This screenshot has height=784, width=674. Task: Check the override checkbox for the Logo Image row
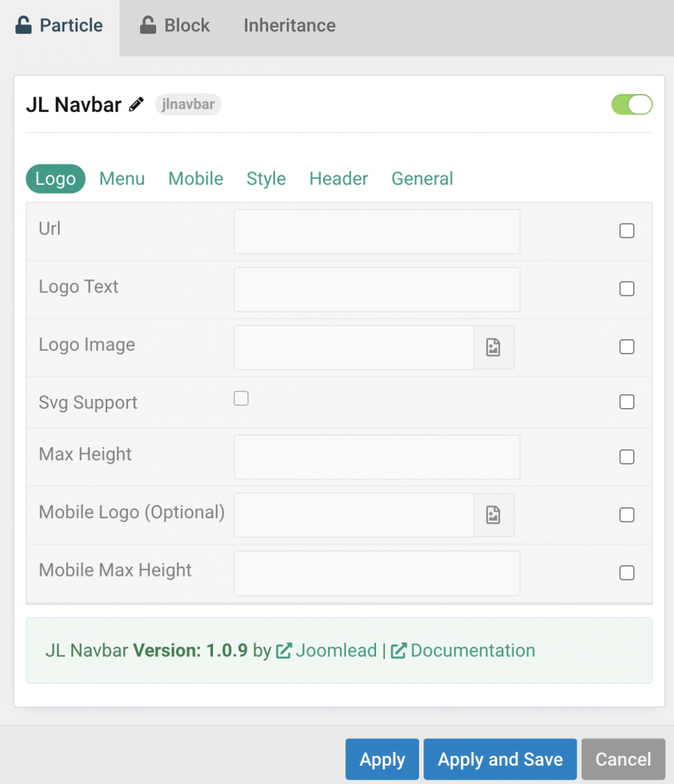(x=627, y=347)
